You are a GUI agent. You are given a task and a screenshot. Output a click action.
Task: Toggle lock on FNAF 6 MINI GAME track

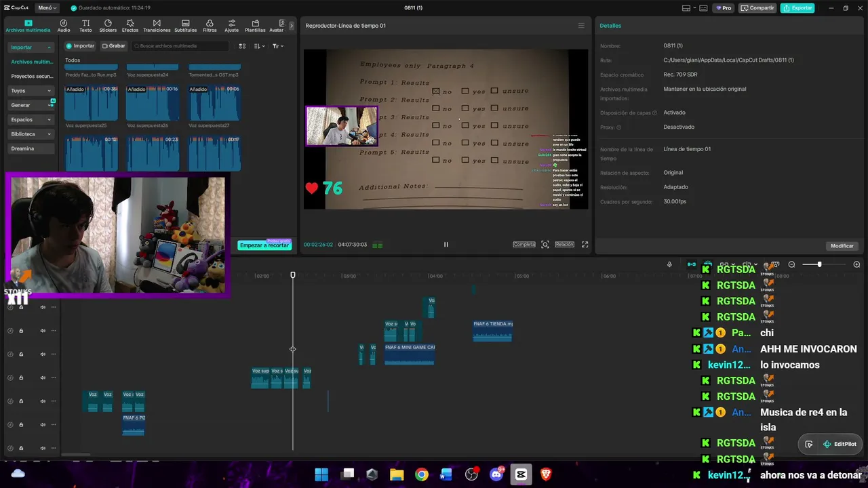click(21, 354)
